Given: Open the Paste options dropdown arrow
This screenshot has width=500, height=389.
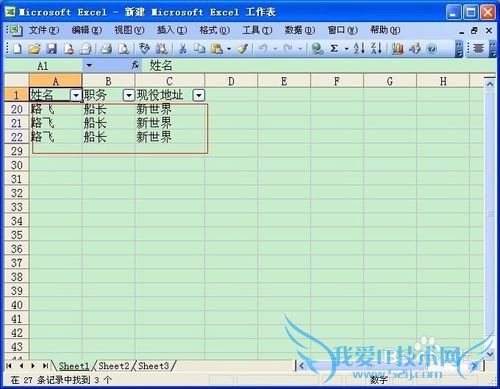Looking at the screenshot, I should click(229, 49).
